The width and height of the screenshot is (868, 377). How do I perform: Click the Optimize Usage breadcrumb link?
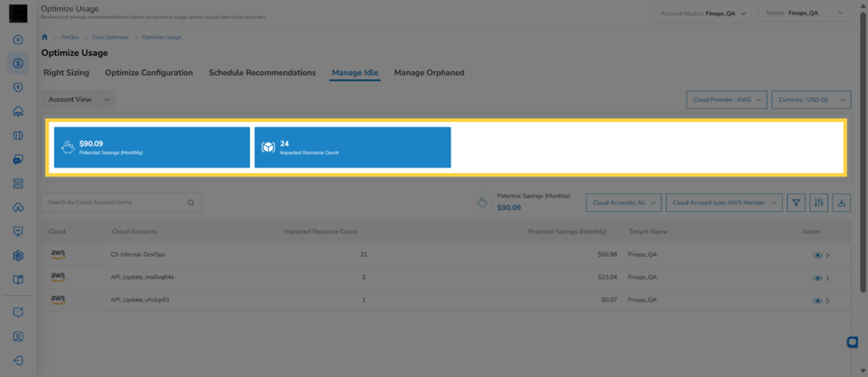[162, 37]
